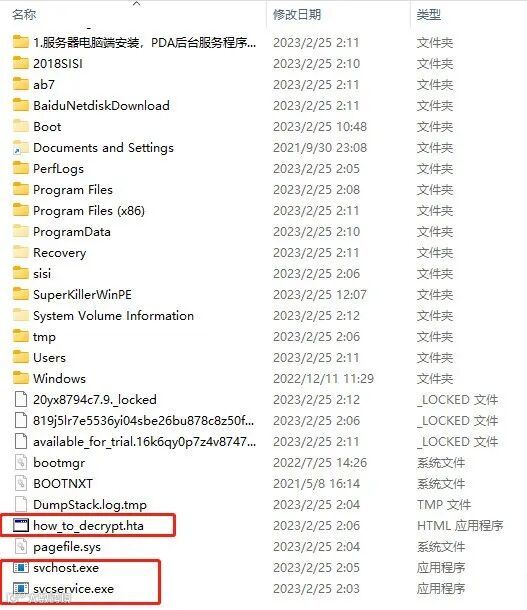The height and width of the screenshot is (610, 527).
Task: Select the Documents and Settings shortcut folder icon
Action: pyautogui.click(x=21, y=147)
